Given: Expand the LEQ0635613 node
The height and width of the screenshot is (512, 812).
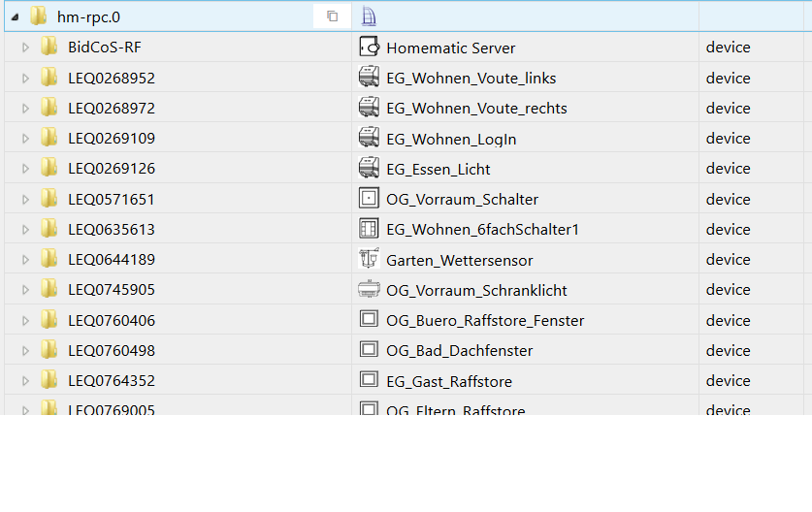Looking at the screenshot, I should click(x=25, y=230).
